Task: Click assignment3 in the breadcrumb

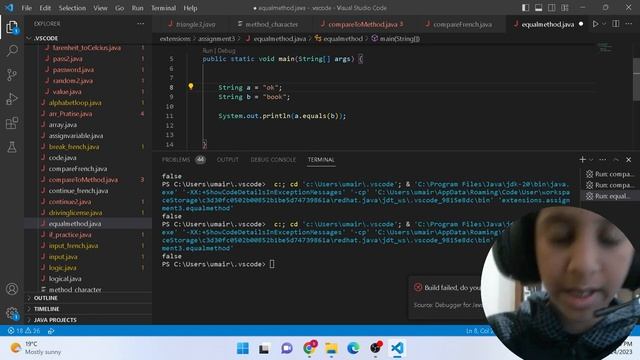Action: point(216,39)
